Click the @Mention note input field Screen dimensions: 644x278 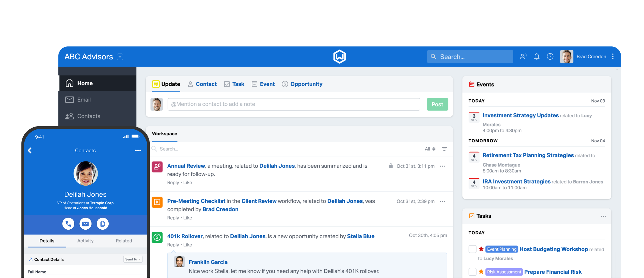(294, 104)
